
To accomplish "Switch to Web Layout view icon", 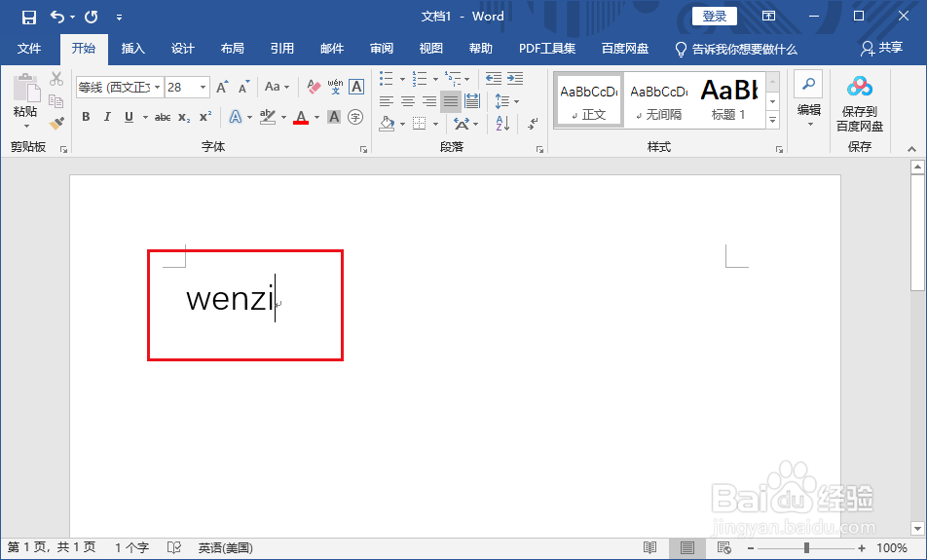I will click(x=723, y=547).
